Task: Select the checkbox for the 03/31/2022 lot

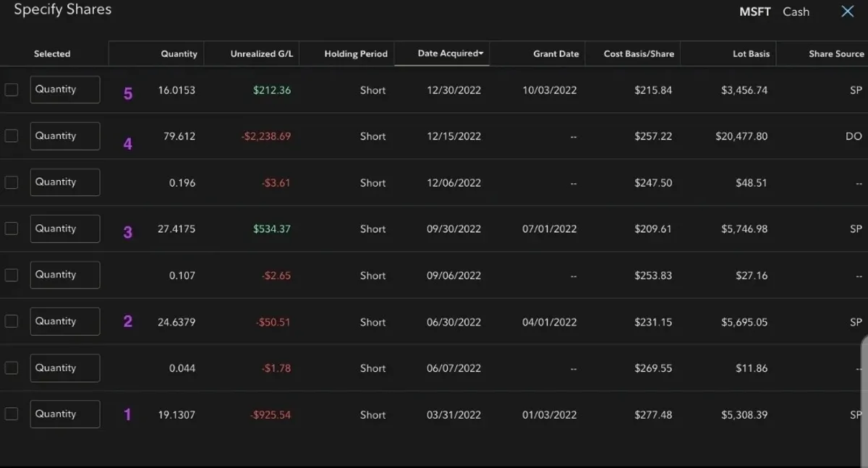Action: pyautogui.click(x=12, y=414)
